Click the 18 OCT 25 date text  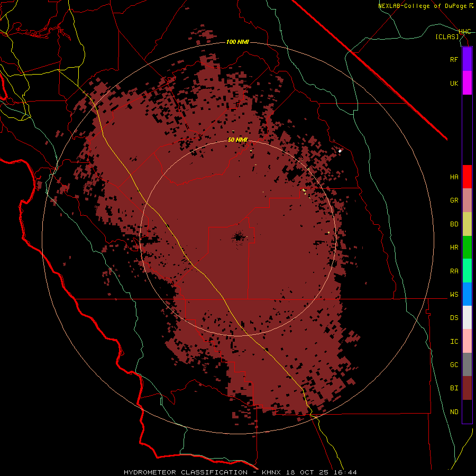(x=307, y=472)
